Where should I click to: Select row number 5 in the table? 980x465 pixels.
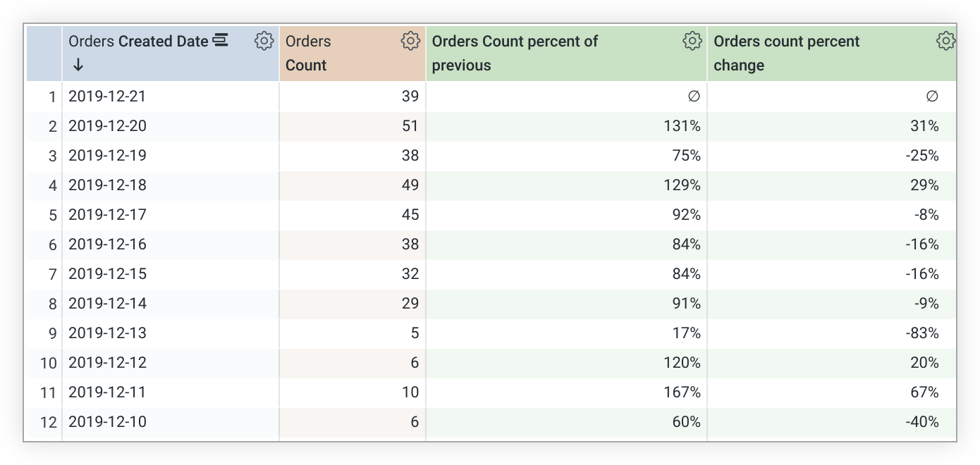click(52, 214)
